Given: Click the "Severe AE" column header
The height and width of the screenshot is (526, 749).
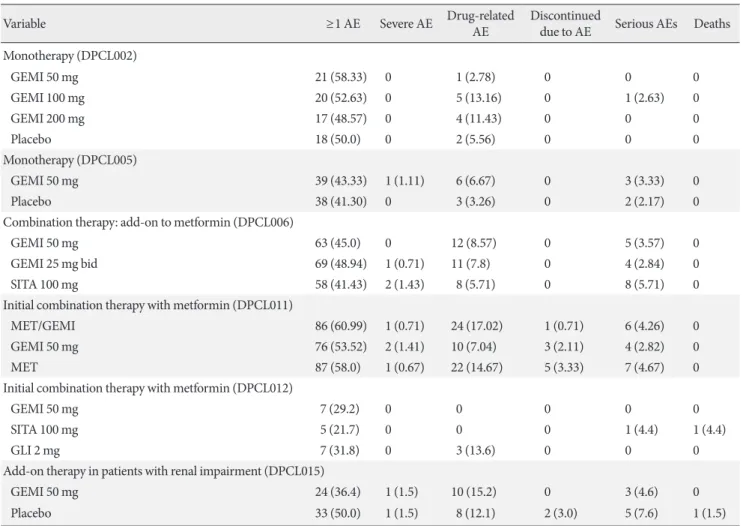Looking at the screenshot, I should [406, 23].
